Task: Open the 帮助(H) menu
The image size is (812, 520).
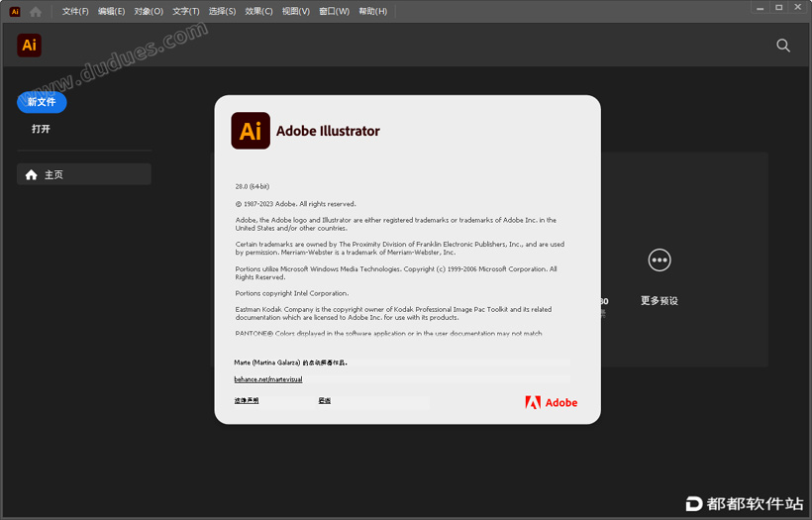Action: point(373,12)
